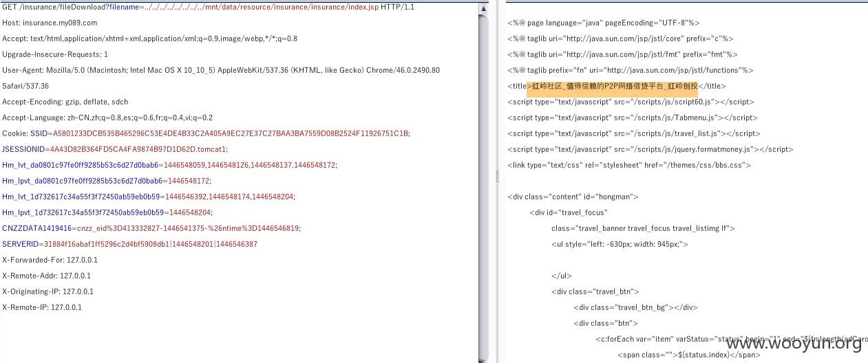Select the div class="travel_btn" line
The height and width of the screenshot is (363, 868).
[595, 291]
